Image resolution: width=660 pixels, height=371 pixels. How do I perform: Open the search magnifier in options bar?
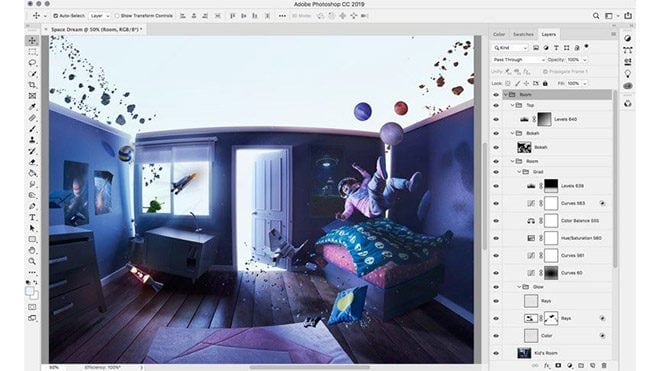coord(596,16)
